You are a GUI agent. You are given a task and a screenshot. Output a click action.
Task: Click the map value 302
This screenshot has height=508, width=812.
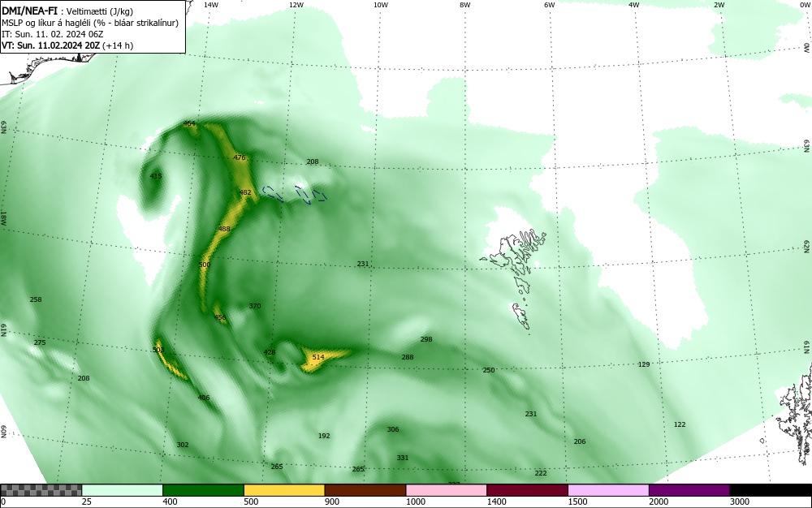(183, 445)
